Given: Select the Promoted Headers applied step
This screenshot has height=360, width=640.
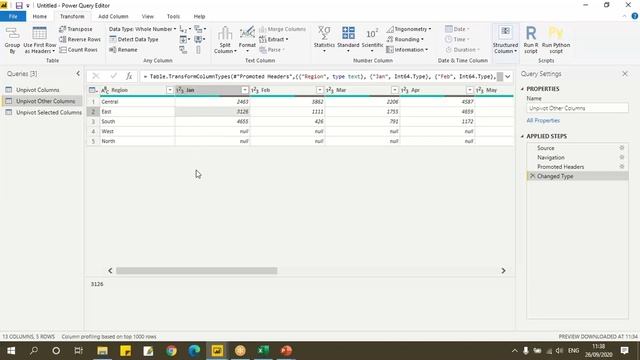Looking at the screenshot, I should (x=560, y=167).
